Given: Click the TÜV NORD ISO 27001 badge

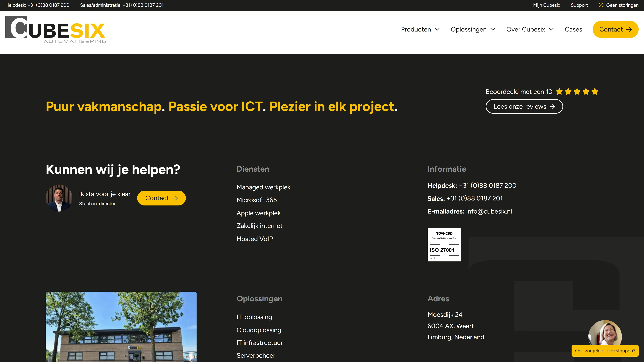Looking at the screenshot, I should [x=444, y=245].
